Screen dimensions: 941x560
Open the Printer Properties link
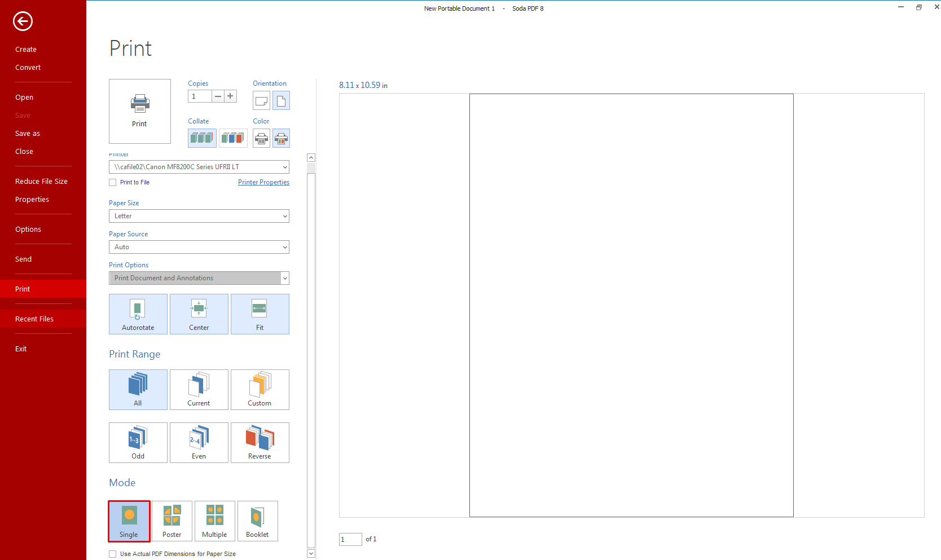click(x=263, y=182)
